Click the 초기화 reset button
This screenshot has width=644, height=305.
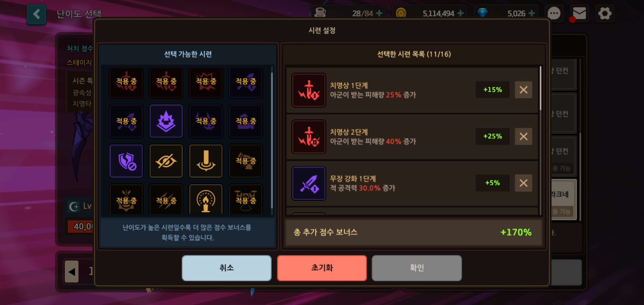322,268
